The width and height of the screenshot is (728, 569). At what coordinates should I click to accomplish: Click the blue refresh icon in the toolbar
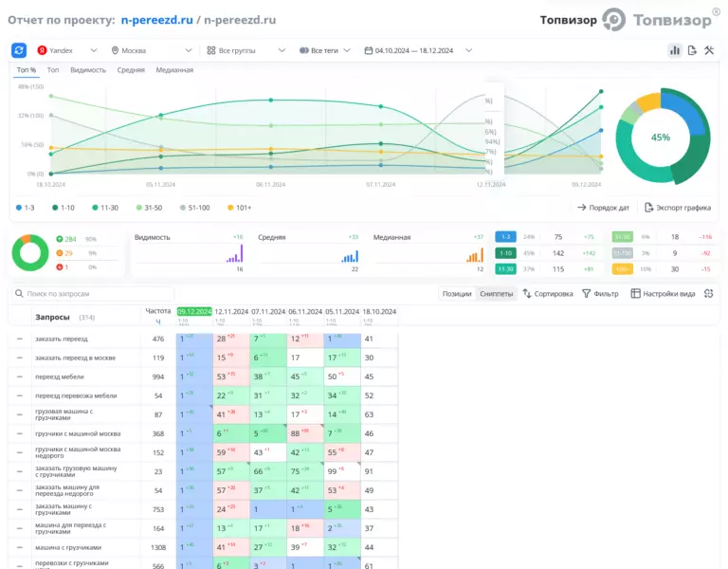19,50
